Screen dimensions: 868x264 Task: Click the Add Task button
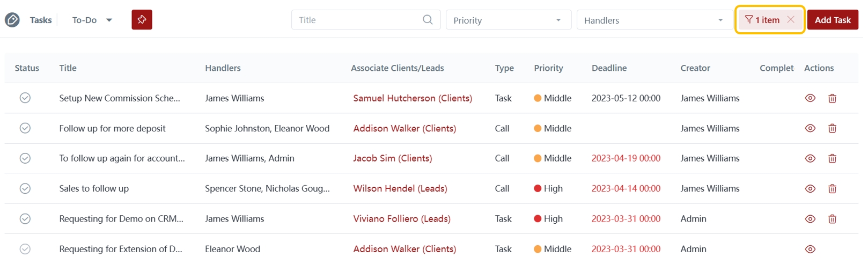coord(832,20)
